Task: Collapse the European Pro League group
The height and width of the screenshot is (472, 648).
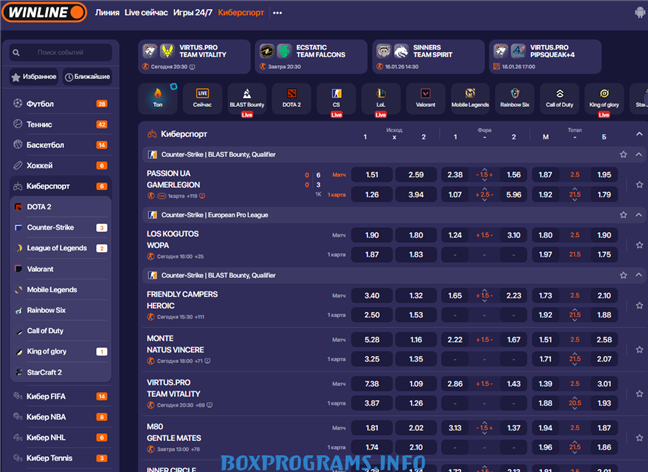Action: pyautogui.click(x=639, y=215)
